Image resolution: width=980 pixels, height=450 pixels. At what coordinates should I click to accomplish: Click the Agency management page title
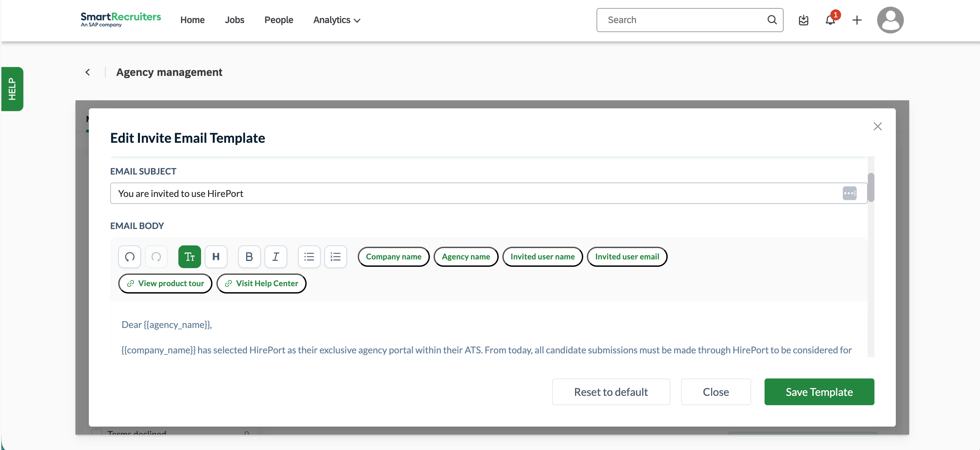[x=169, y=72]
